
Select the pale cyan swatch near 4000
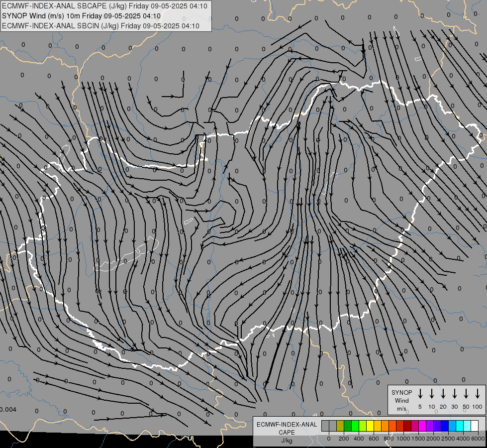pos(467,426)
